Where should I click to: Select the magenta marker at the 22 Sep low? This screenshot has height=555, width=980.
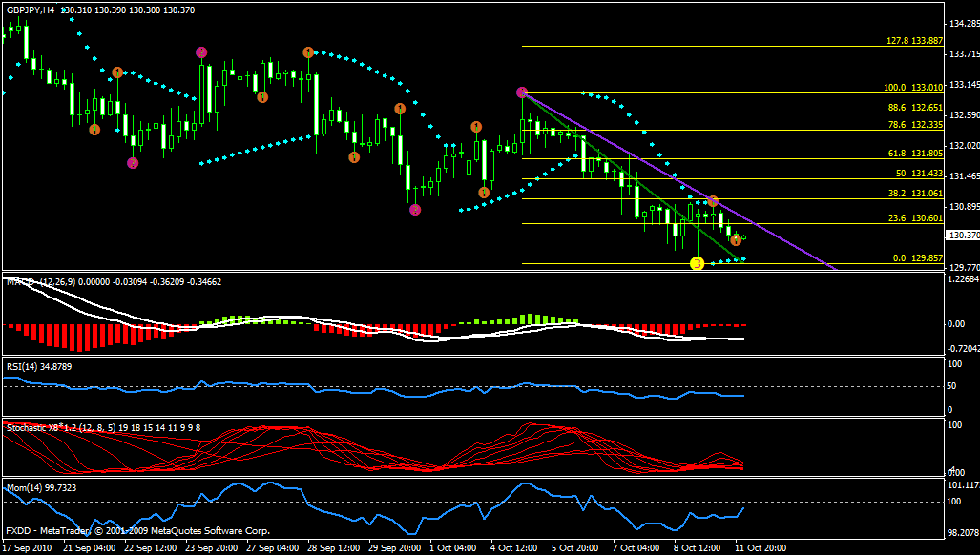point(133,163)
